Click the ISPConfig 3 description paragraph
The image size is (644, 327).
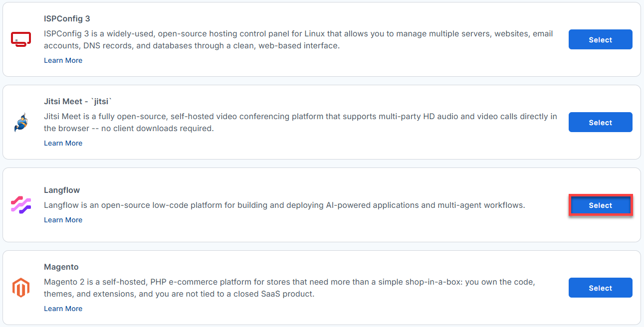click(298, 40)
